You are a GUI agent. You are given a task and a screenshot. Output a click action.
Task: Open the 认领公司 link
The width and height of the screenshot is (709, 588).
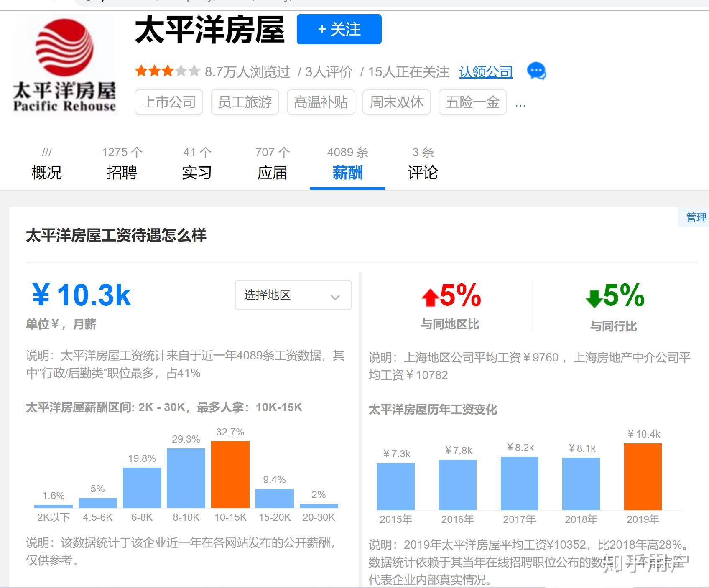coord(486,72)
